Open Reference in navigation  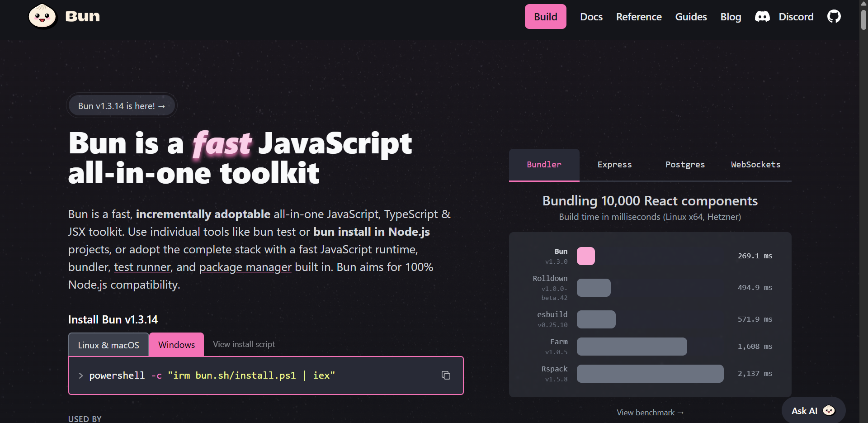[x=639, y=17]
